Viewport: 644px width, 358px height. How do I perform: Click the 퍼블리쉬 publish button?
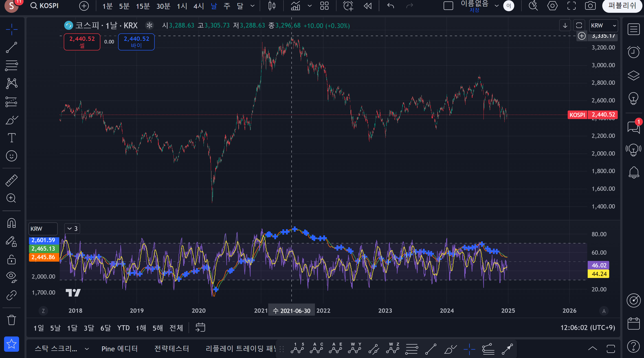(622, 6)
